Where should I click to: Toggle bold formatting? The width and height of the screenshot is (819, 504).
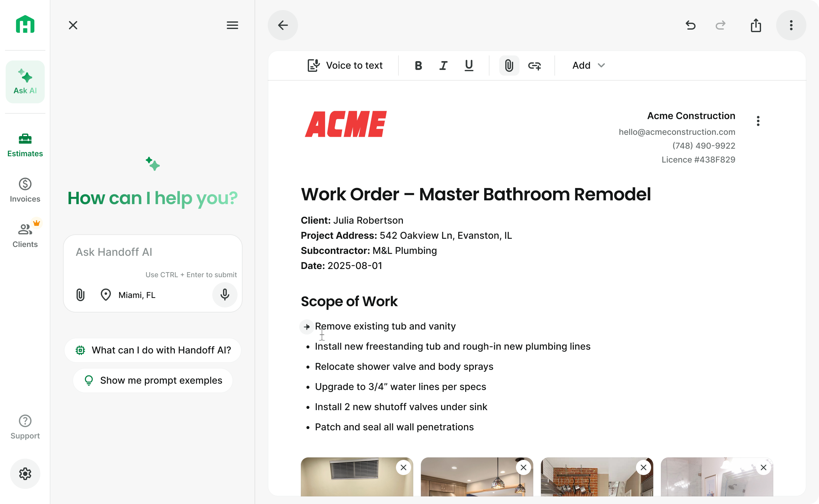[x=418, y=65]
